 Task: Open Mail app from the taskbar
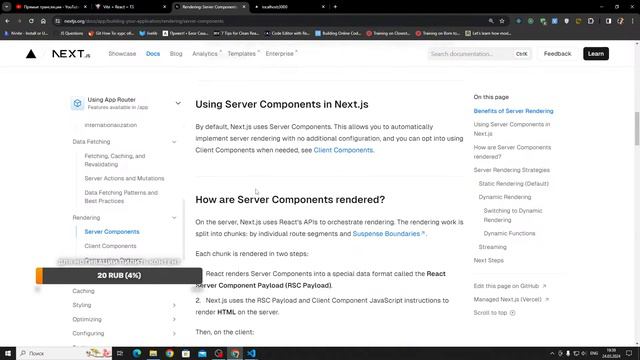click(x=202, y=353)
